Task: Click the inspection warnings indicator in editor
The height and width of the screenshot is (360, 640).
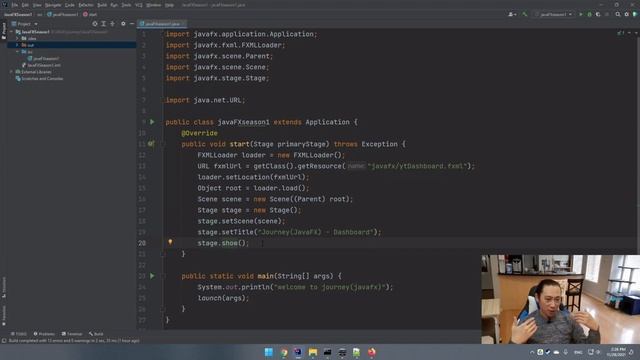Action: (x=621, y=33)
